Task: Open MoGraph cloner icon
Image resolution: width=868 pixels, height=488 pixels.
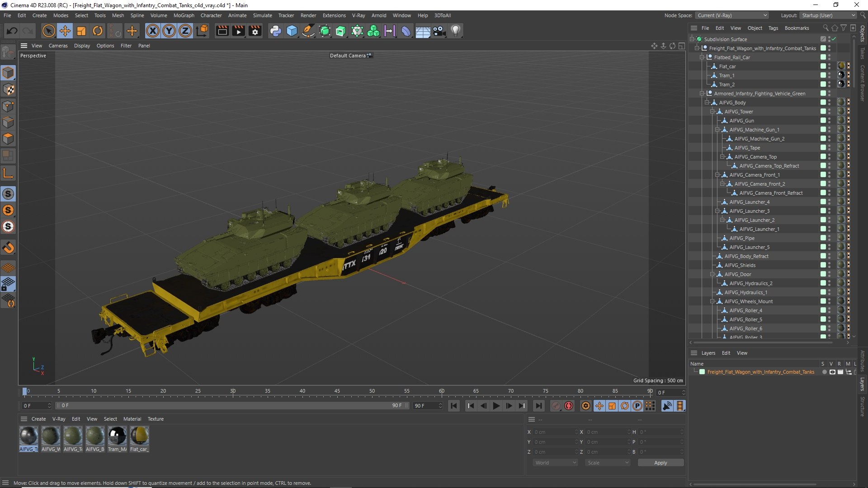Action: click(x=373, y=31)
